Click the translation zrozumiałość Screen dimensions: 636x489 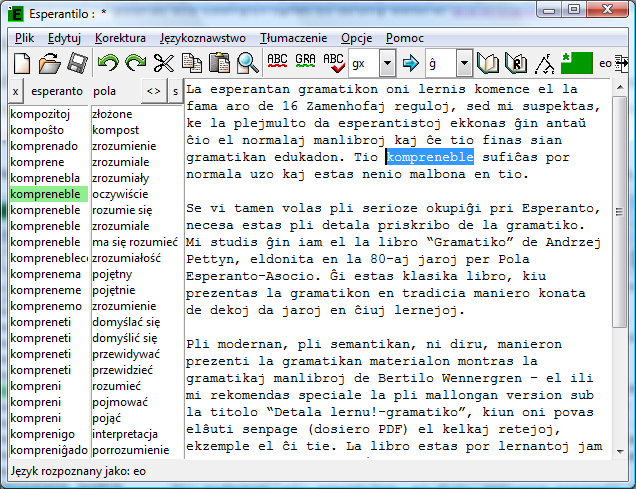point(126,258)
